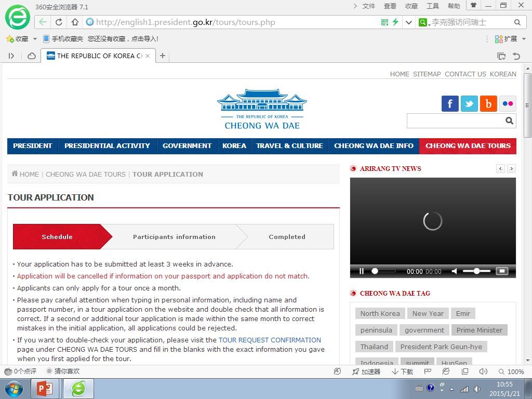This screenshot has width=532, height=399.
Task: Open the Windows Start button
Action: (14, 389)
